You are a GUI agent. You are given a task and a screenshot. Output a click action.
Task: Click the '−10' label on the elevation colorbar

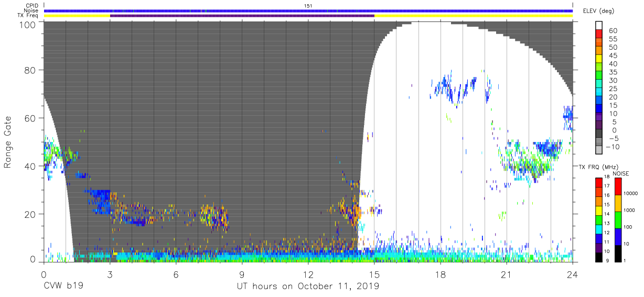(x=614, y=147)
